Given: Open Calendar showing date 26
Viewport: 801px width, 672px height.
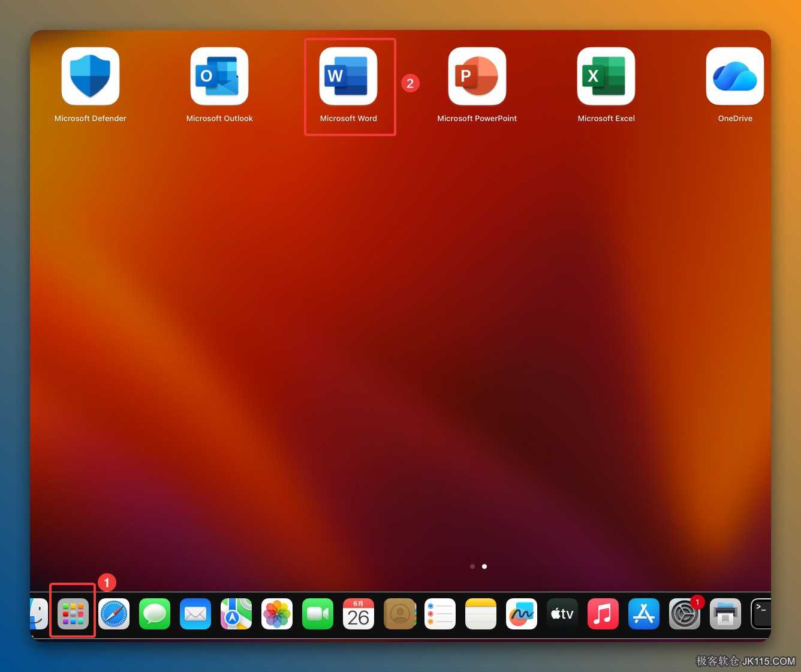Looking at the screenshot, I should 359,614.
